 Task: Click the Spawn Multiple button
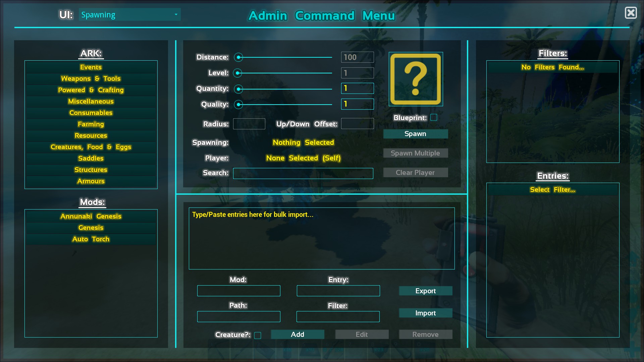click(x=415, y=153)
